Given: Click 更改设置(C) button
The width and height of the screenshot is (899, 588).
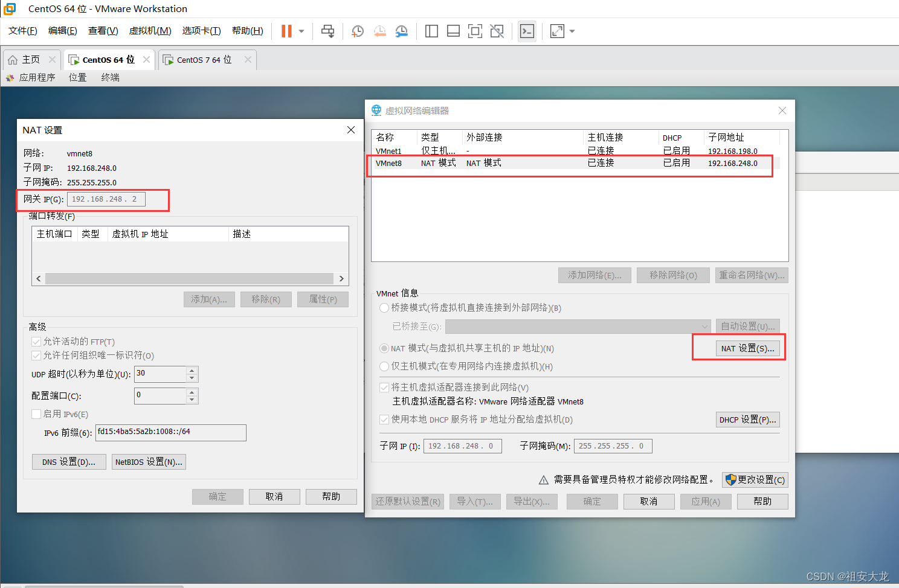Looking at the screenshot, I should pyautogui.click(x=755, y=480).
